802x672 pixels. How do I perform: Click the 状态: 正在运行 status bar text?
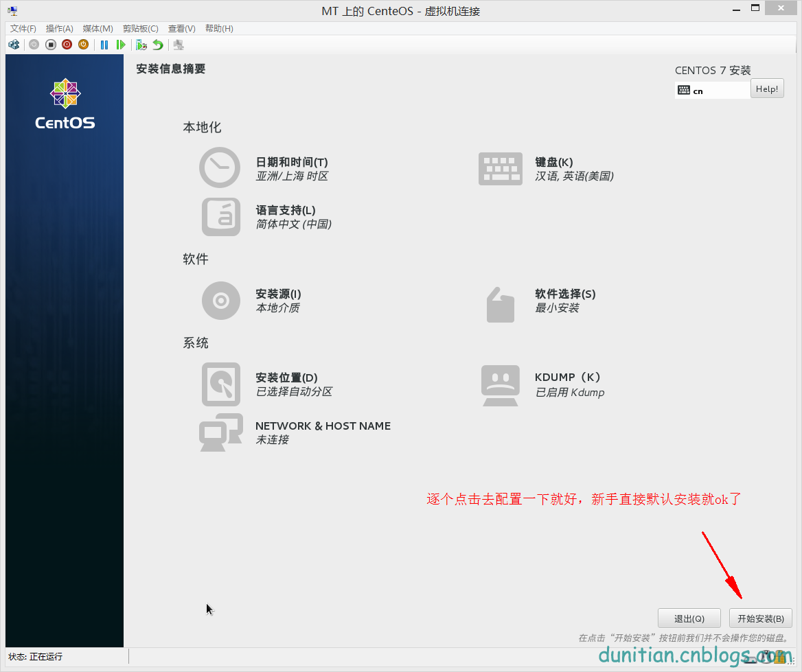pos(35,657)
